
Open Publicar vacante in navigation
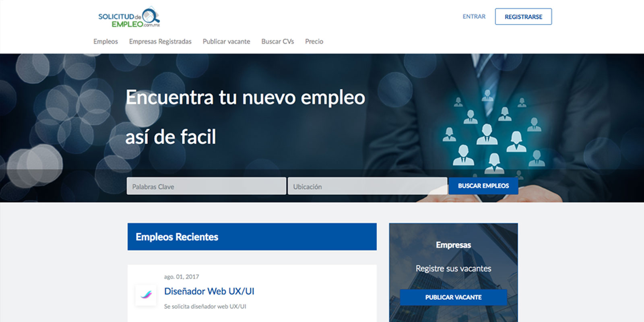pos(226,41)
